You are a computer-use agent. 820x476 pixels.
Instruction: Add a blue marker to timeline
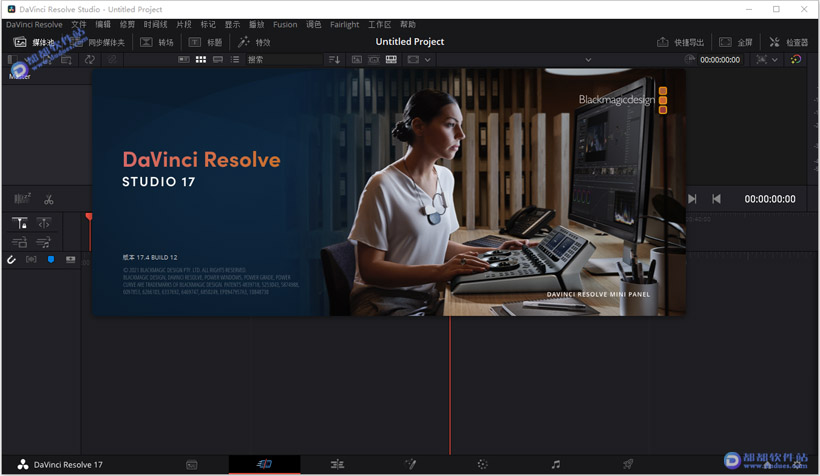pyautogui.click(x=51, y=259)
